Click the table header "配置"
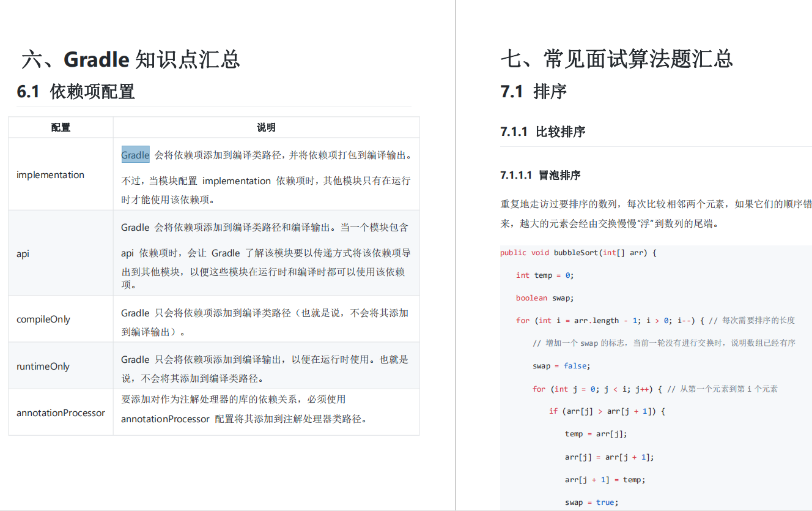This screenshot has width=812, height=511. 61,127
